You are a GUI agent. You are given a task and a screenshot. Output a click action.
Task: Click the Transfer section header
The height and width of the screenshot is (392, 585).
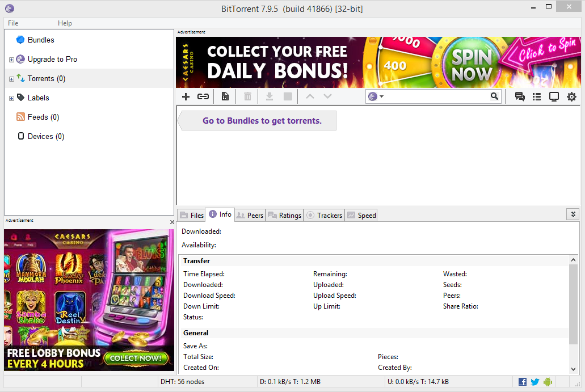(197, 261)
